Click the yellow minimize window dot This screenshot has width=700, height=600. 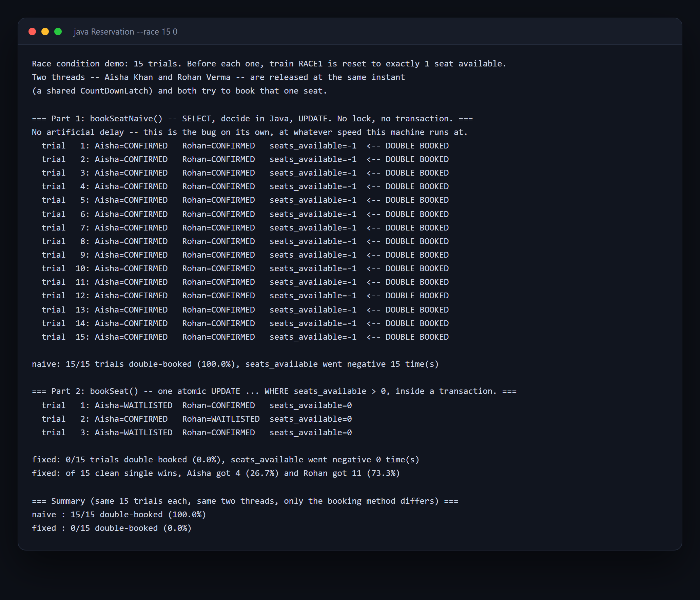(x=45, y=32)
